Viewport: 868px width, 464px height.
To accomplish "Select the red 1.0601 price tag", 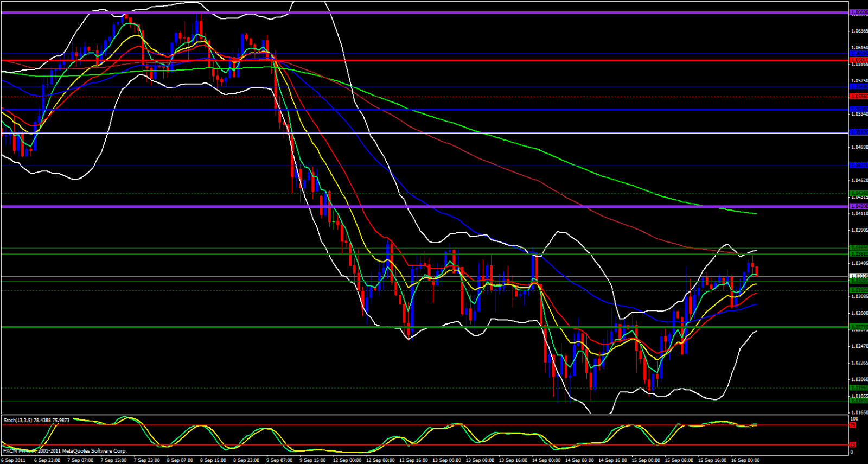I will (x=858, y=60).
